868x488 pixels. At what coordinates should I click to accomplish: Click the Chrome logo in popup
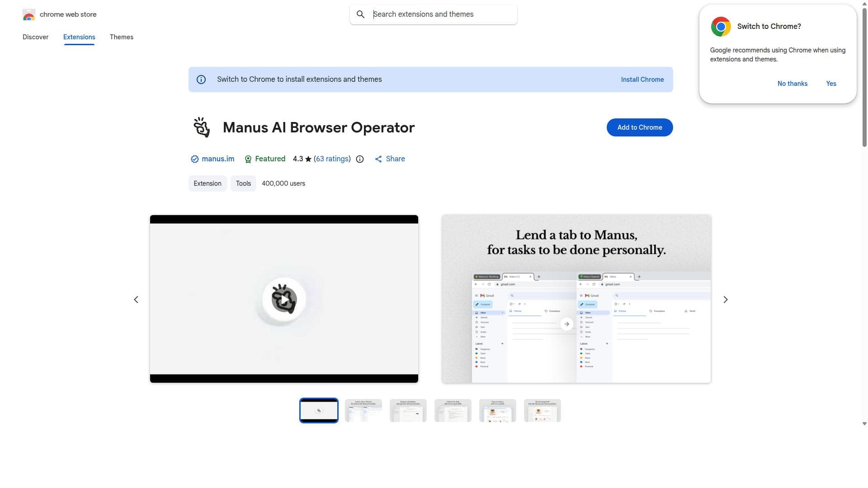click(721, 27)
